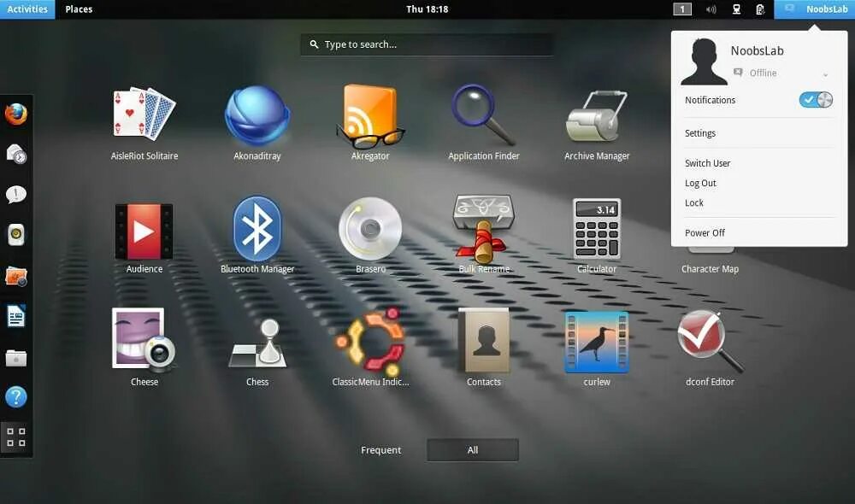
Task: Switch to the Frequent view
Action: pos(380,450)
